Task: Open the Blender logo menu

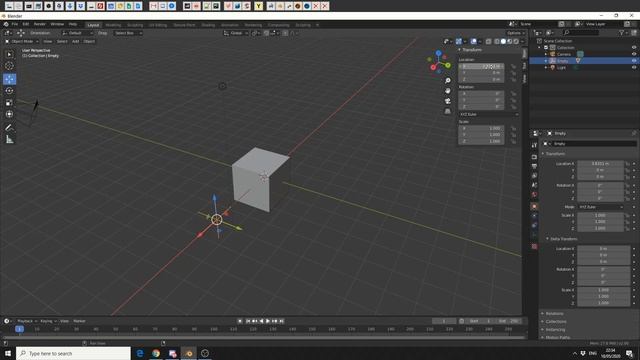Action: (6, 24)
